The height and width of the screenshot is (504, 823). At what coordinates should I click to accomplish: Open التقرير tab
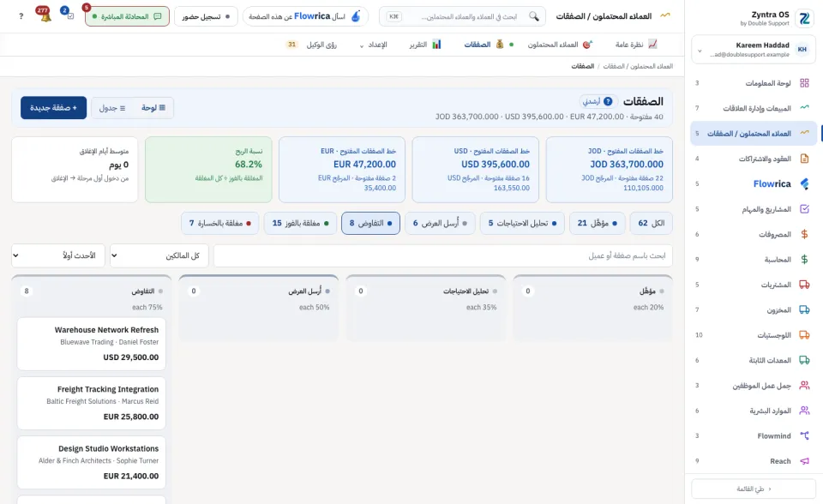pos(425,45)
